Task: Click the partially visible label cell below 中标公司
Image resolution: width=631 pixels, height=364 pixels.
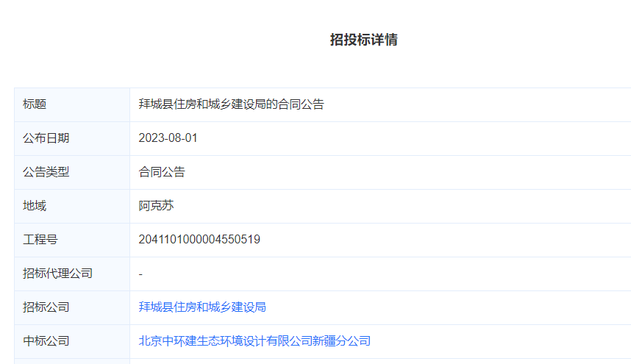Action: coord(72,361)
